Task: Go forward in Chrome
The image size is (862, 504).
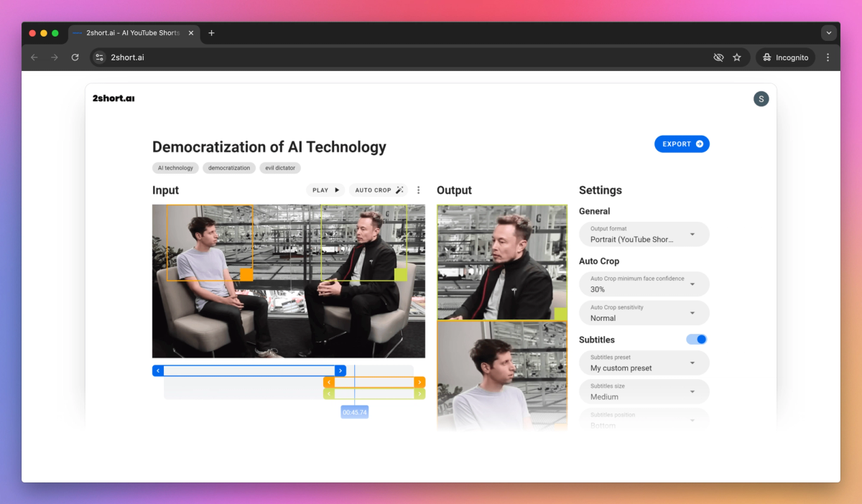Action: tap(54, 57)
